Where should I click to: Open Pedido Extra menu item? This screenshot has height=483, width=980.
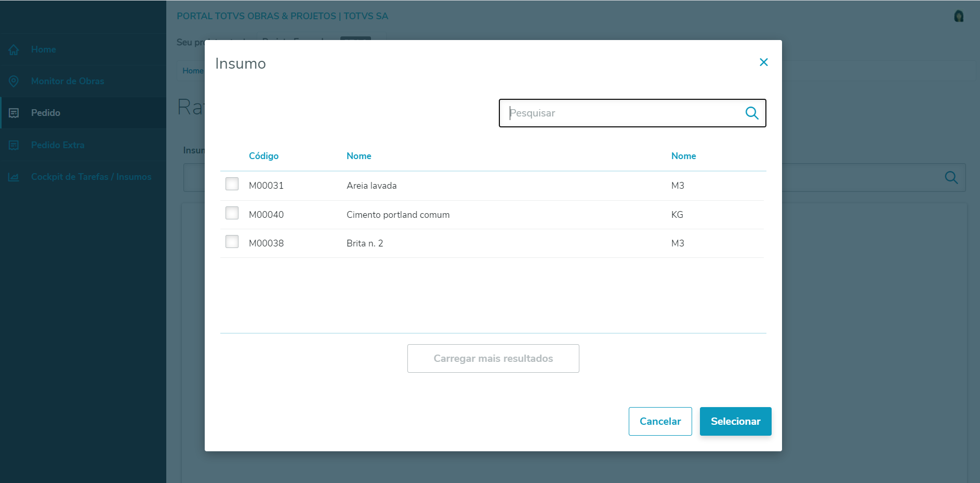(58, 145)
